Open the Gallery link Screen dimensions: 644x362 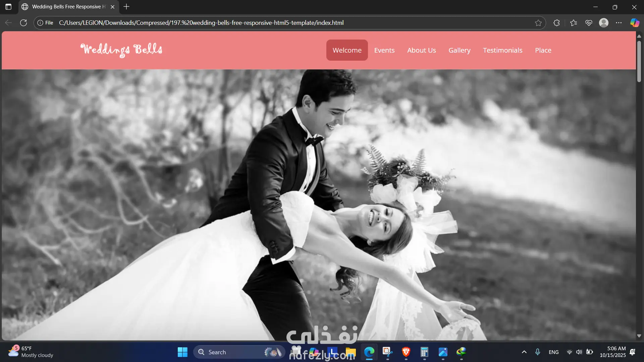[x=460, y=50]
